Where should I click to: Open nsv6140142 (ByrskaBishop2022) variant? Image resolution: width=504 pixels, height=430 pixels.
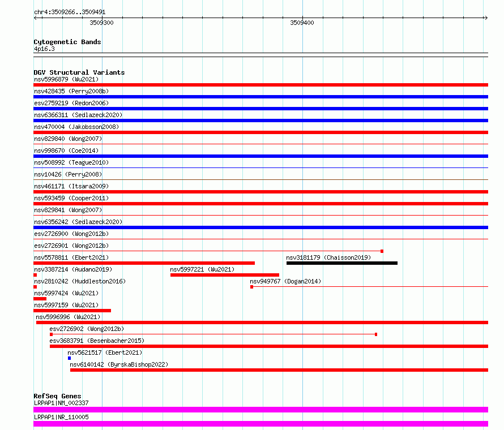point(119,364)
